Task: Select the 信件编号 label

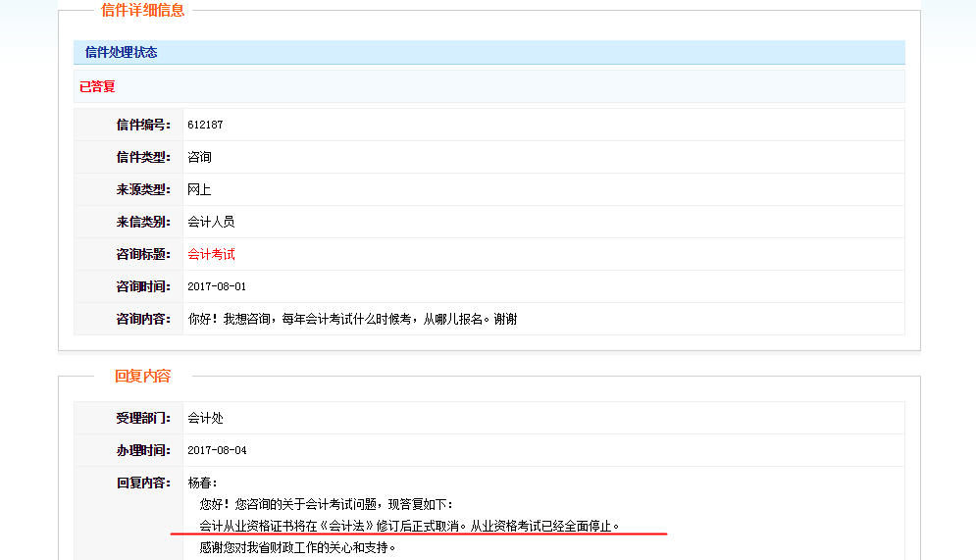Action: (x=143, y=125)
